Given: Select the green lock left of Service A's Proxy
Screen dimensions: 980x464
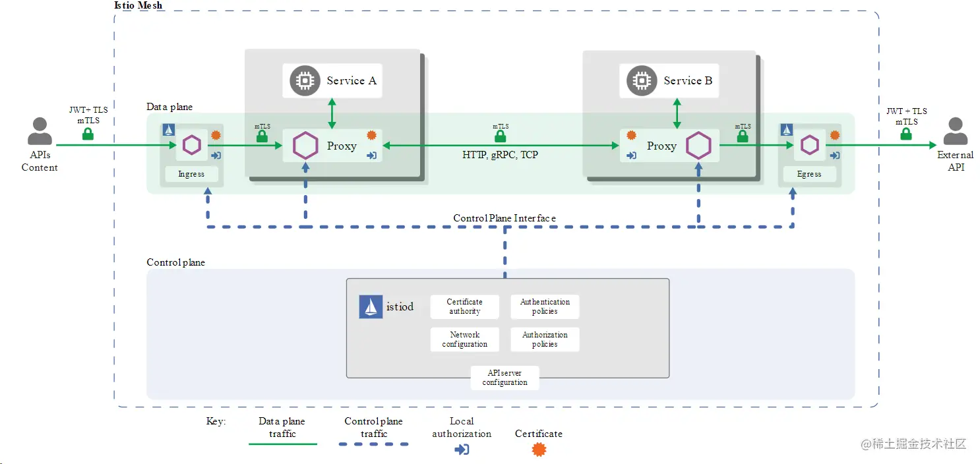Looking at the screenshot, I should point(262,137).
